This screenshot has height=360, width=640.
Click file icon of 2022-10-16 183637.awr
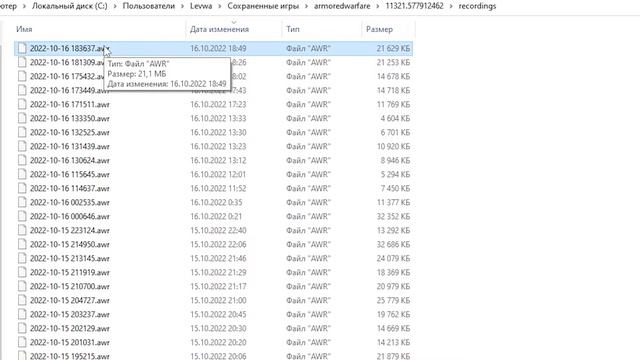click(x=22, y=49)
